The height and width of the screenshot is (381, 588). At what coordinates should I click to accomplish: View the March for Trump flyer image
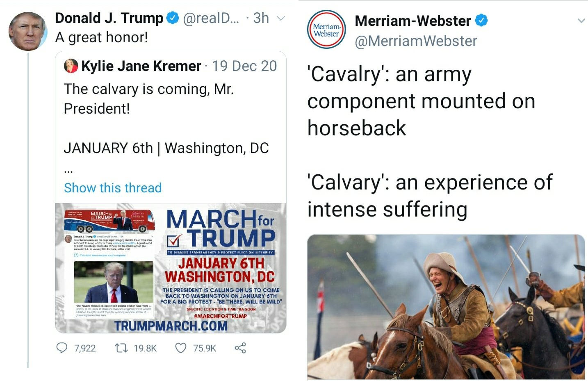171,268
